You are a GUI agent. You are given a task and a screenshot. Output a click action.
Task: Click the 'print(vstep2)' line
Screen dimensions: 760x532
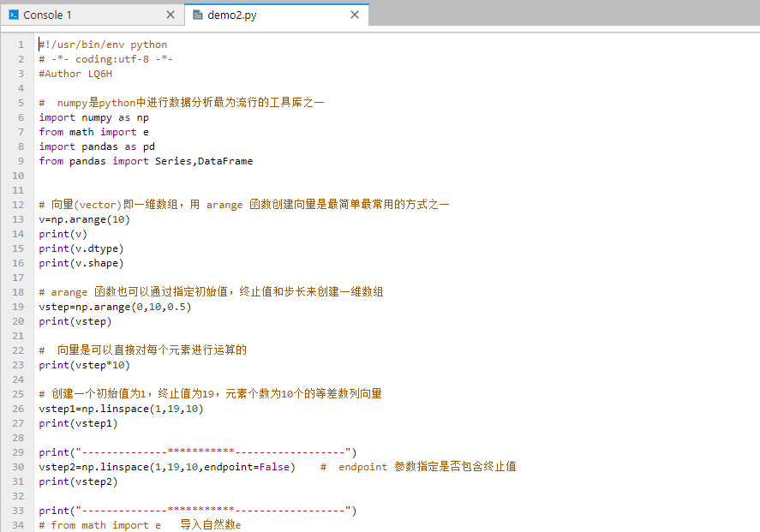[x=79, y=481]
